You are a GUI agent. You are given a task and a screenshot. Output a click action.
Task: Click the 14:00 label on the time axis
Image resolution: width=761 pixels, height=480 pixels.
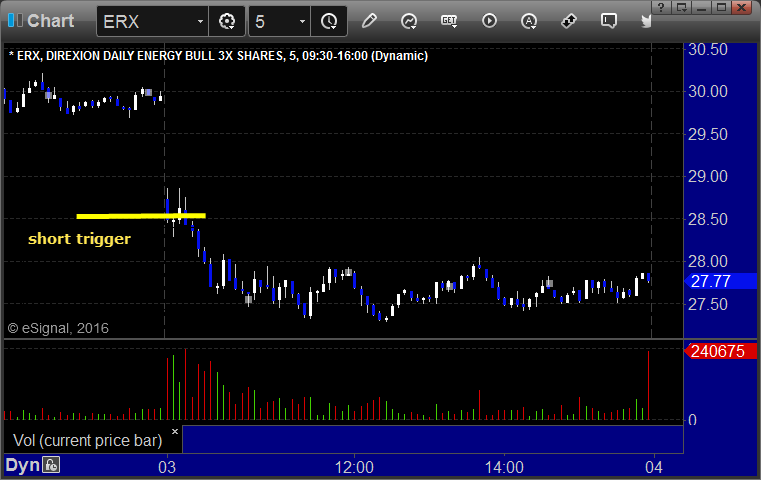pyautogui.click(x=504, y=467)
